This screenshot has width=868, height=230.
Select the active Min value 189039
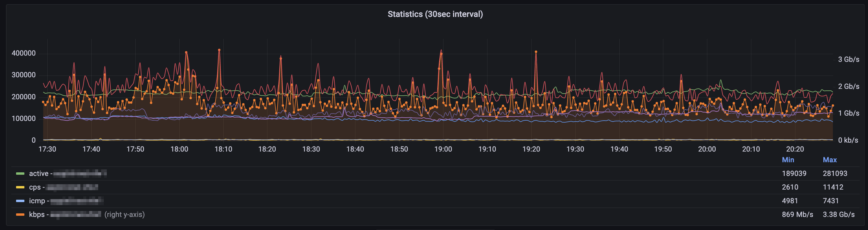[x=794, y=174]
